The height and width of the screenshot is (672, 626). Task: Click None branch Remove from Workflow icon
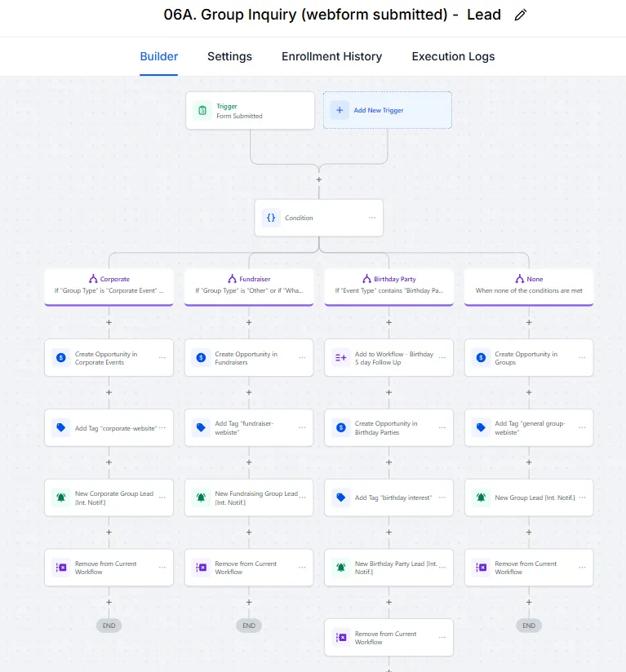[481, 568]
